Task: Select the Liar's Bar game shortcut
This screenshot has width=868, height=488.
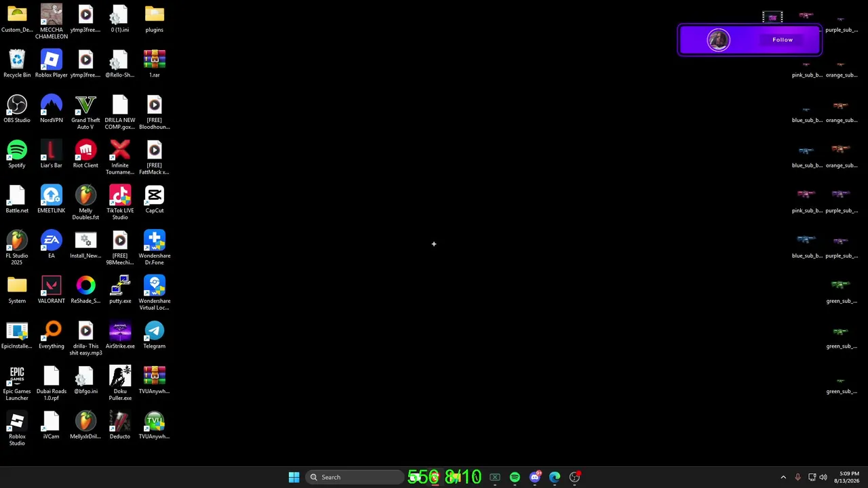Action: tap(52, 155)
